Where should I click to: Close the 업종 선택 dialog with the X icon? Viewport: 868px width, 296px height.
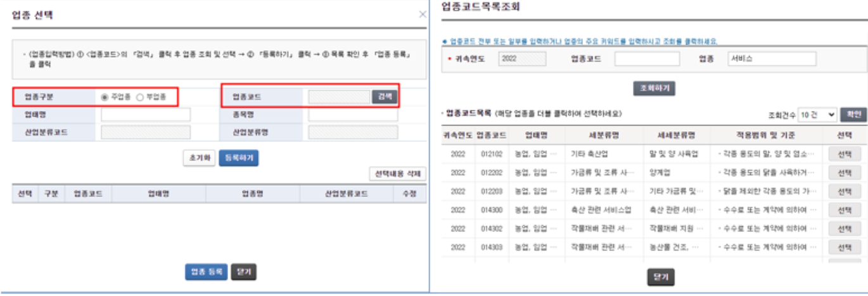tap(423, 14)
